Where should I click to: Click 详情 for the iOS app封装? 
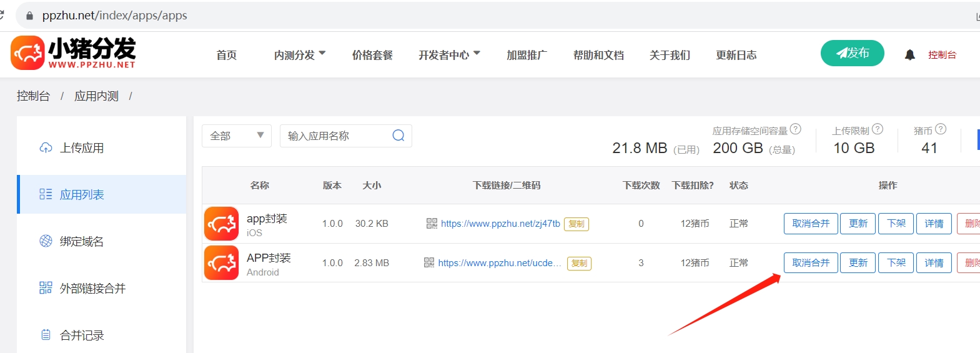(x=934, y=224)
